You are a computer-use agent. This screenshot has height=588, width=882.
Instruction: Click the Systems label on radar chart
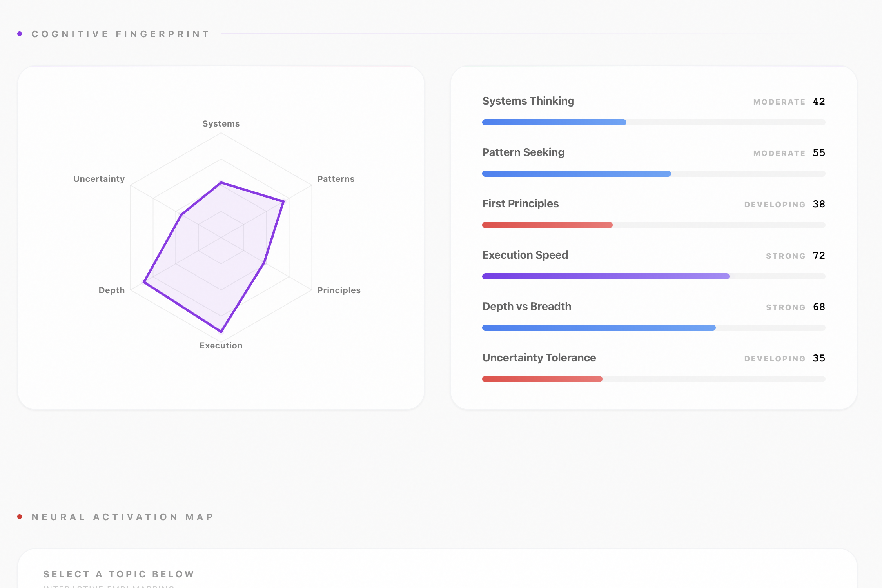(221, 124)
